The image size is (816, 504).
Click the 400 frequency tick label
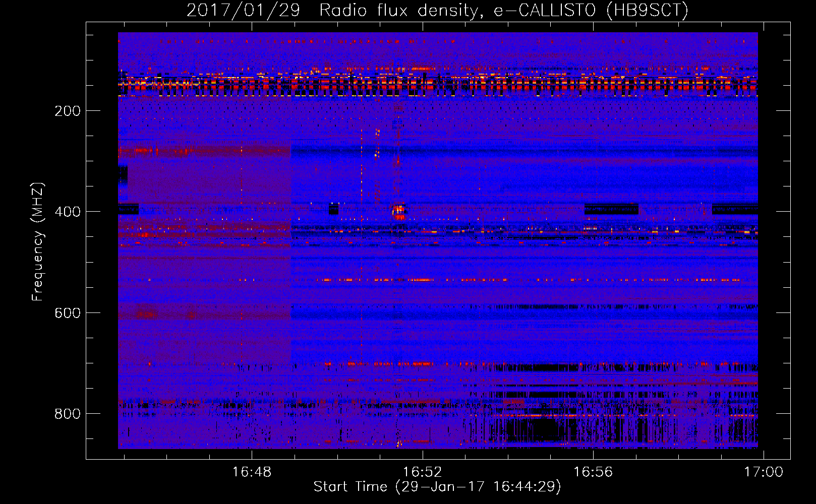(68, 212)
